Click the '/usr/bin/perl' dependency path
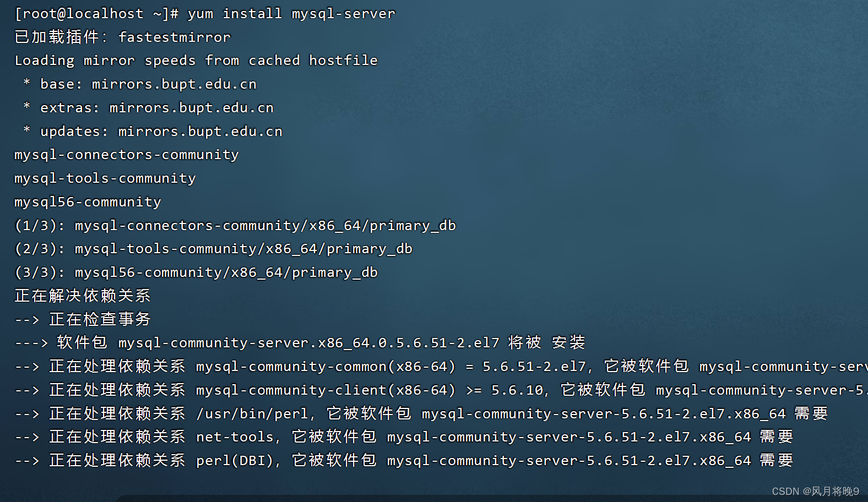Image resolution: width=868 pixels, height=502 pixels. [252, 414]
